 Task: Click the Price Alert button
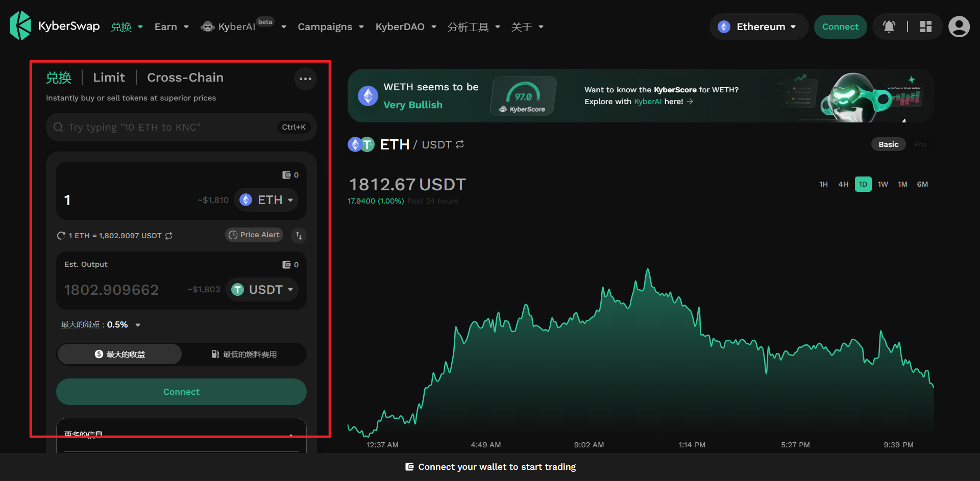(x=254, y=235)
